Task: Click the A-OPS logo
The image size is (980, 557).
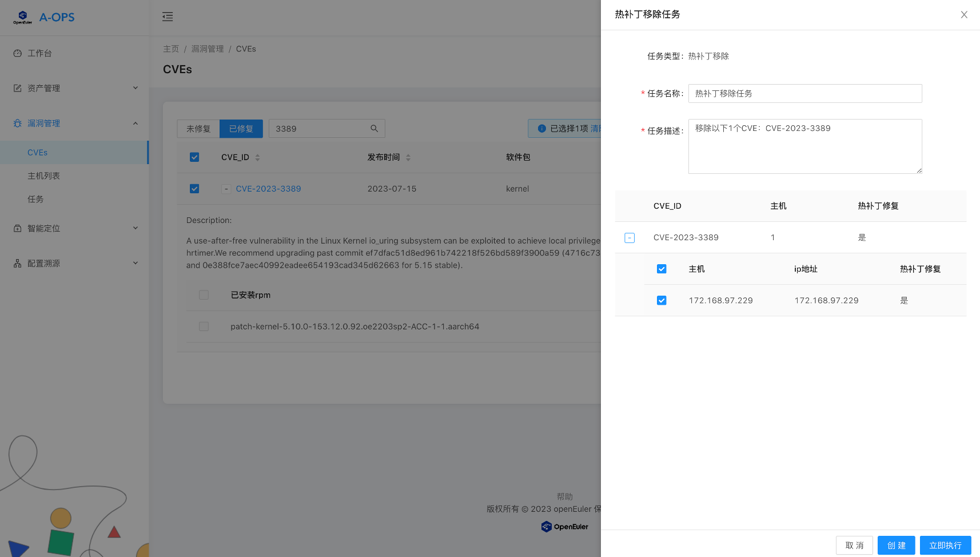Action: pyautogui.click(x=43, y=17)
